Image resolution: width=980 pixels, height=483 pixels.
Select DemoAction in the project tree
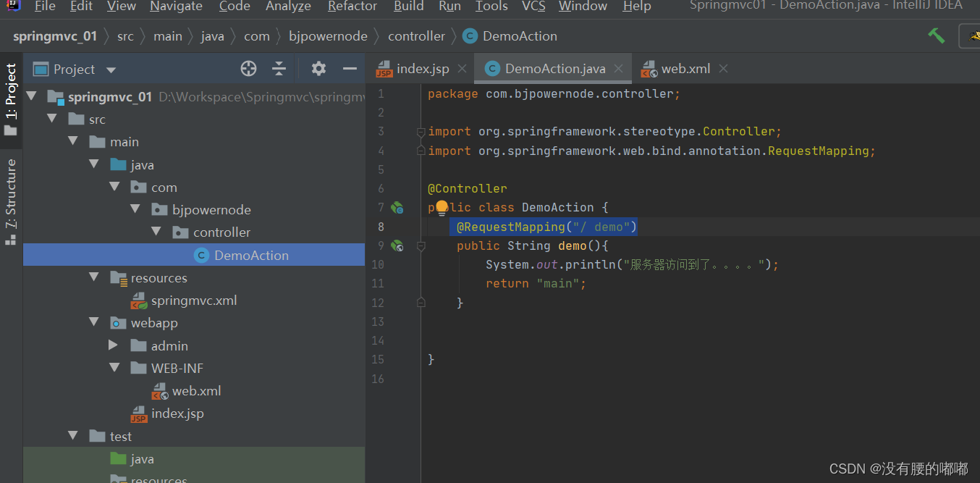coord(194,255)
